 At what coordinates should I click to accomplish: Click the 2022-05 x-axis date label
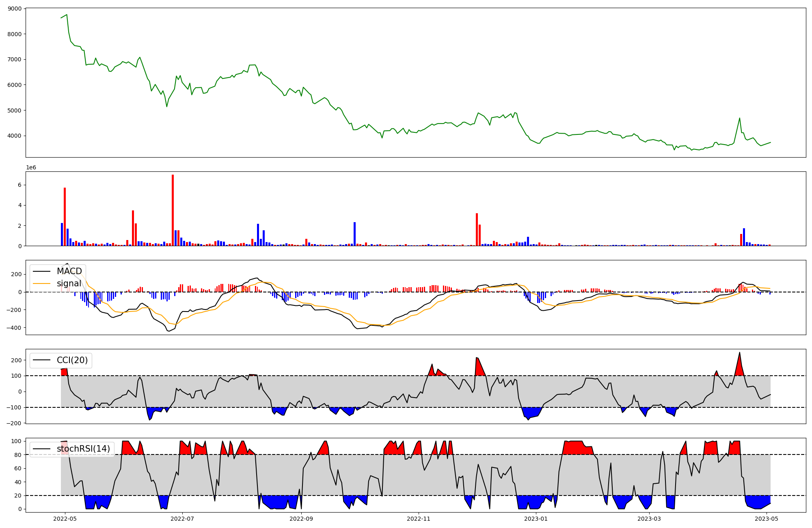[x=65, y=519]
